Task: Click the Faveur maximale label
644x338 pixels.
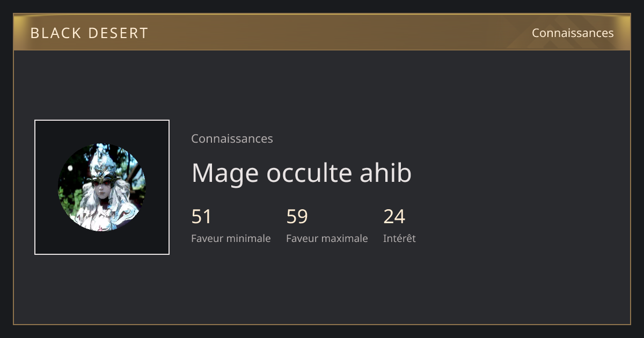Action: (x=327, y=238)
